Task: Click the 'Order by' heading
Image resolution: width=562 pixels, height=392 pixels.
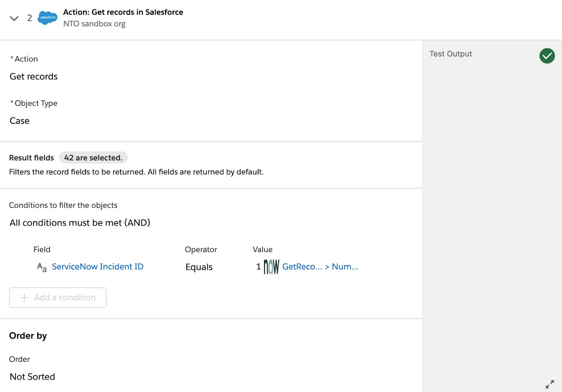Action: [x=28, y=336]
